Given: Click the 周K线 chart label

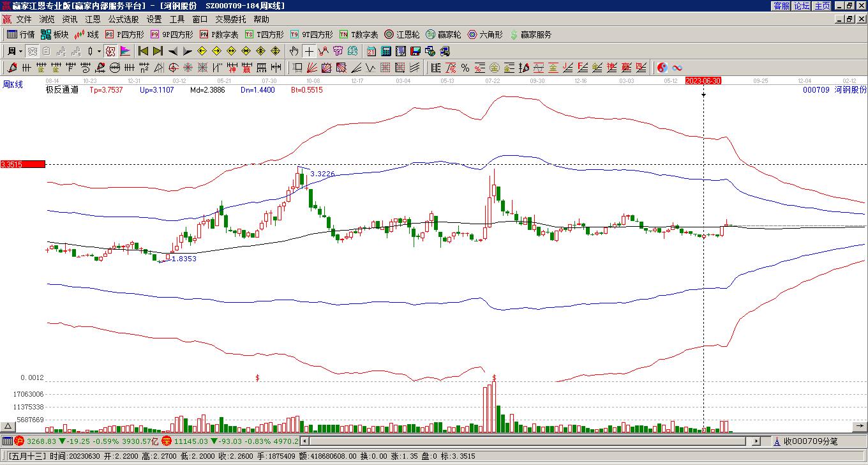Looking at the screenshot, I should [x=12, y=84].
